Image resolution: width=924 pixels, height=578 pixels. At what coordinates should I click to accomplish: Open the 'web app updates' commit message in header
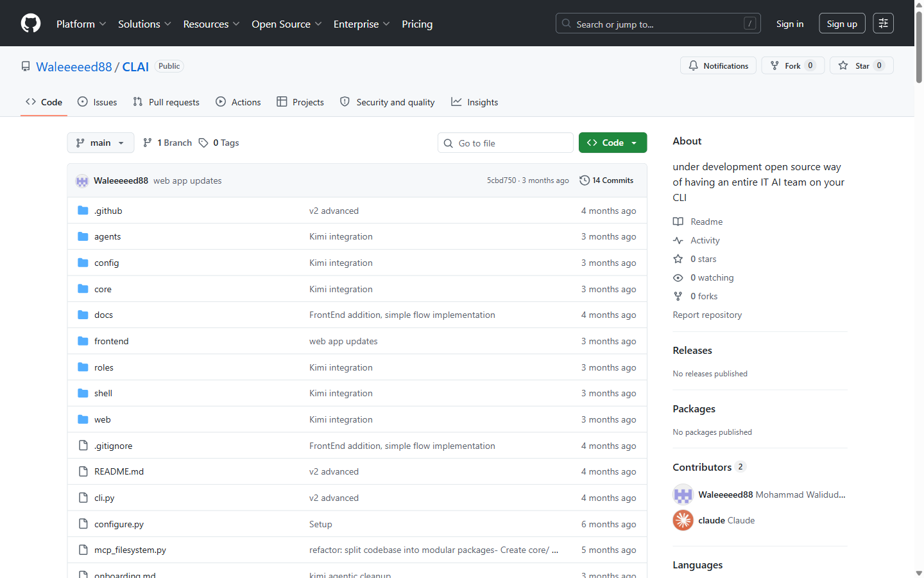click(187, 181)
